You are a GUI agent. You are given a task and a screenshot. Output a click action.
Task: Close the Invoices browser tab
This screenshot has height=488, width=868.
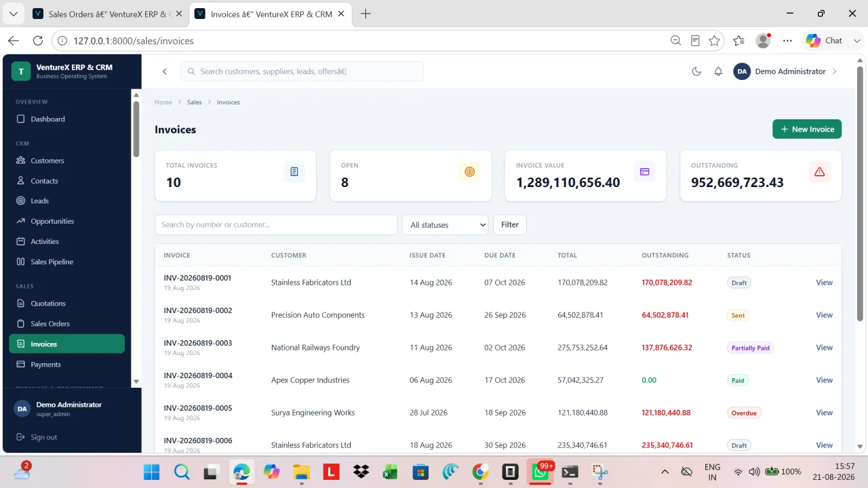tap(340, 14)
